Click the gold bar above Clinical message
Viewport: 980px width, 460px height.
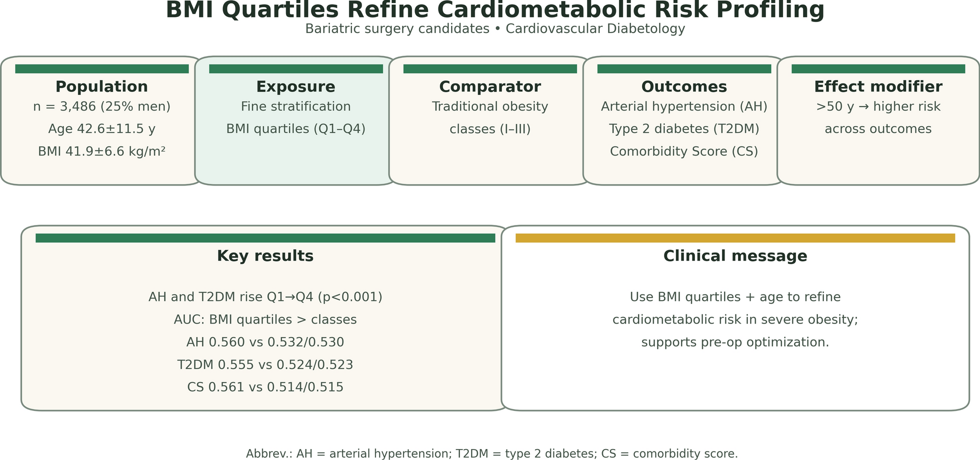tap(735, 238)
